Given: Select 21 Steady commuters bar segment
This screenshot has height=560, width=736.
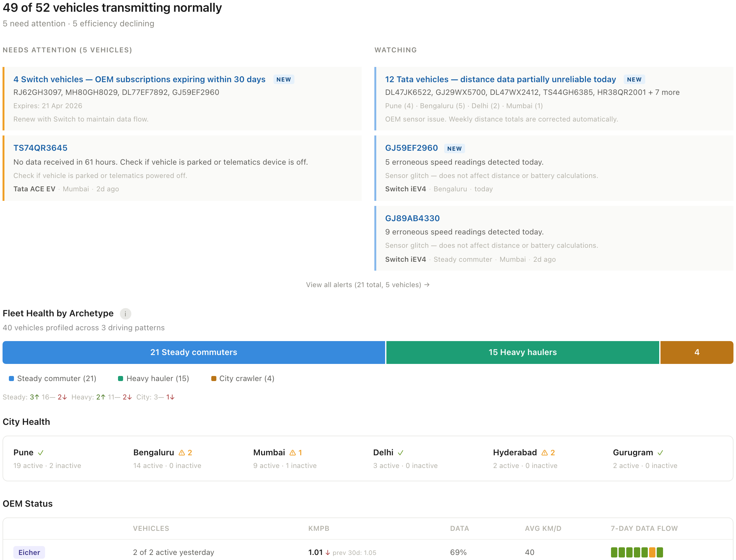Looking at the screenshot, I should click(194, 352).
